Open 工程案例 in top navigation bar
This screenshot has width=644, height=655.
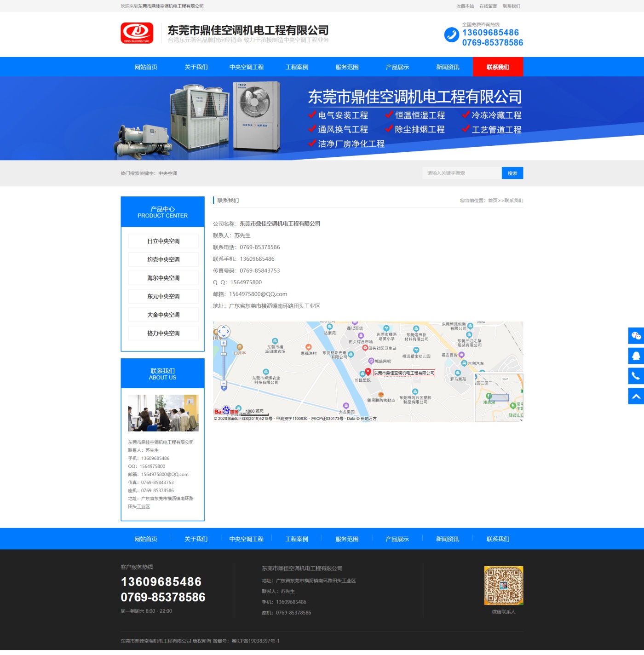click(297, 67)
